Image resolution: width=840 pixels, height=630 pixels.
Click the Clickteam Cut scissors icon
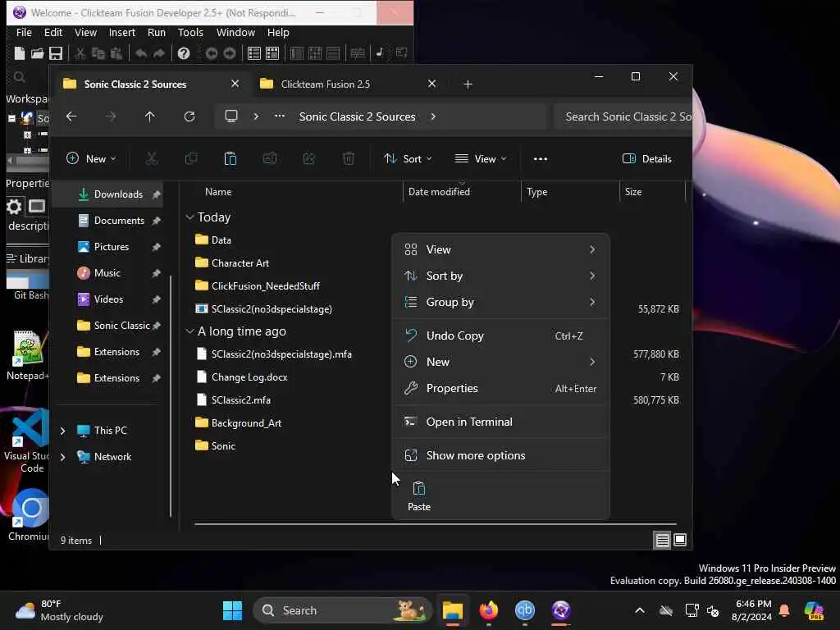(x=80, y=53)
